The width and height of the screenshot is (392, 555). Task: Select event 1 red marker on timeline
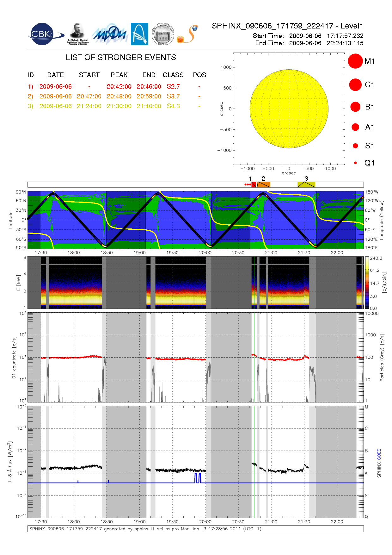click(254, 185)
